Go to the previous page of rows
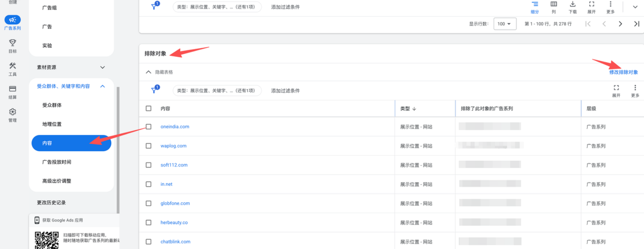The height and width of the screenshot is (249, 644). click(x=604, y=24)
